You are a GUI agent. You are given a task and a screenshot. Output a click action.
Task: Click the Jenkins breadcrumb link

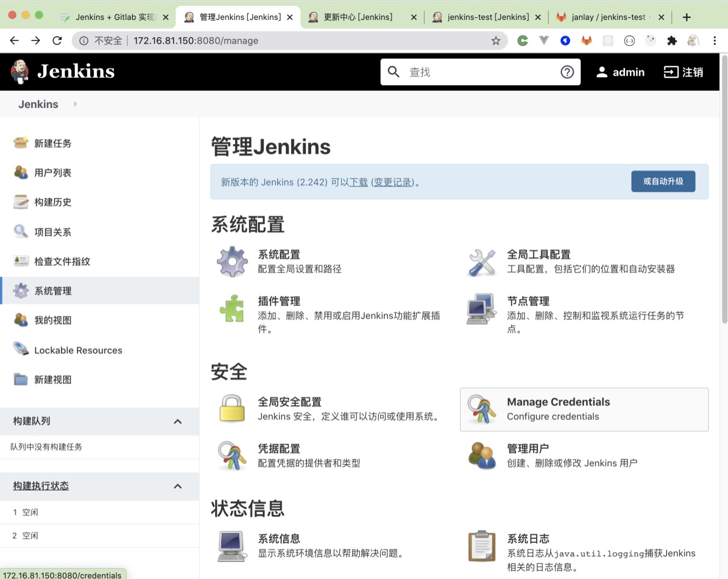(x=38, y=104)
